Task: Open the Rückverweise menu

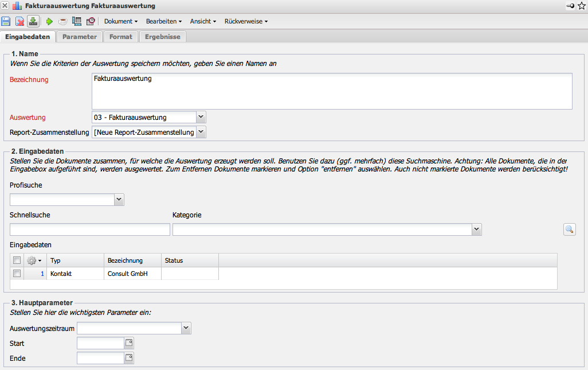Action: 246,21
